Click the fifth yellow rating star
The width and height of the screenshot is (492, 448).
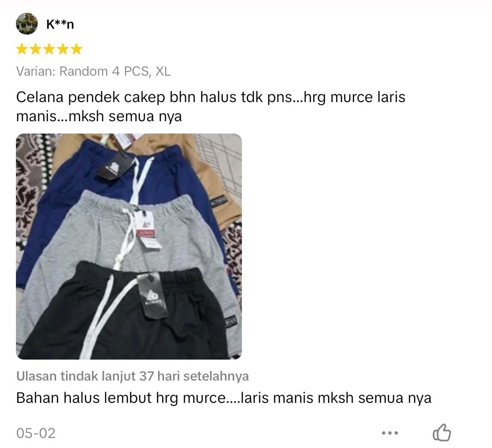point(77,49)
